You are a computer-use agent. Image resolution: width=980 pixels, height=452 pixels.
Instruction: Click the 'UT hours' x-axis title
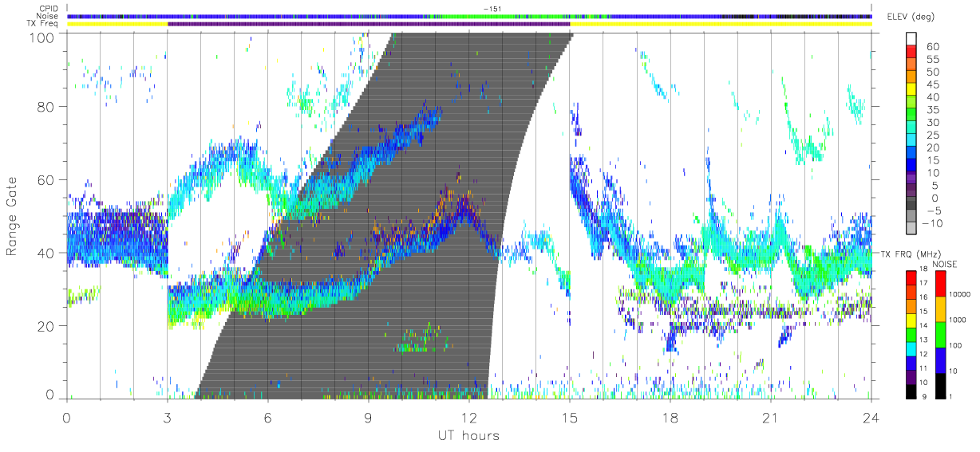pyautogui.click(x=468, y=435)
